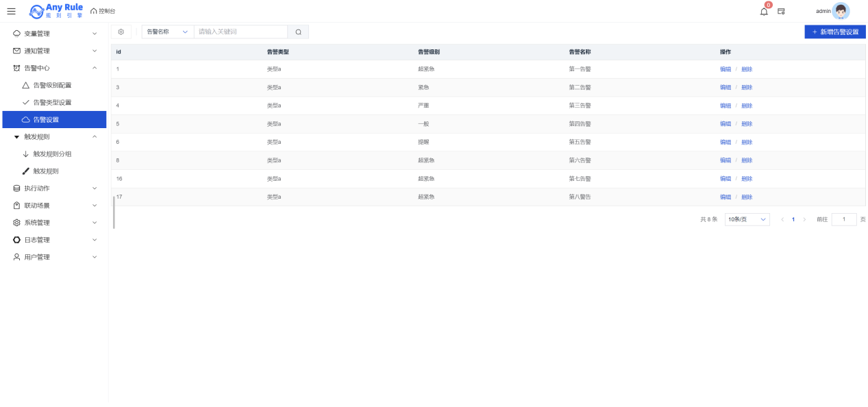Image resolution: width=868 pixels, height=407 pixels.
Task: Delete the 第五告警 row
Action: point(747,142)
